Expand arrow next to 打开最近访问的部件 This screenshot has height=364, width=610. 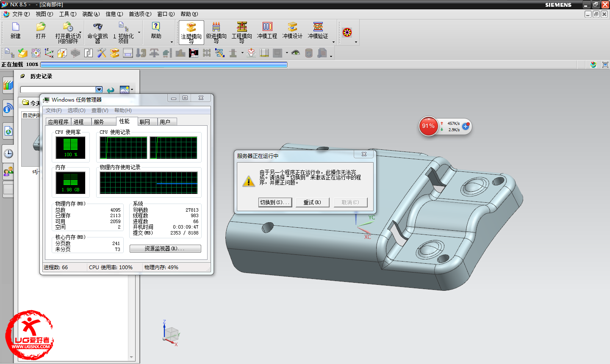click(x=80, y=33)
